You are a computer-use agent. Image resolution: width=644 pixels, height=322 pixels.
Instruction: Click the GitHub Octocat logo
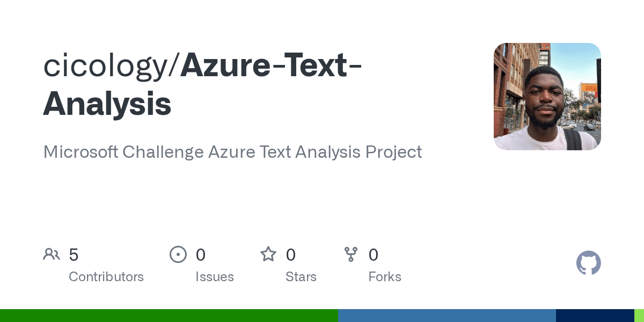pos(588,263)
